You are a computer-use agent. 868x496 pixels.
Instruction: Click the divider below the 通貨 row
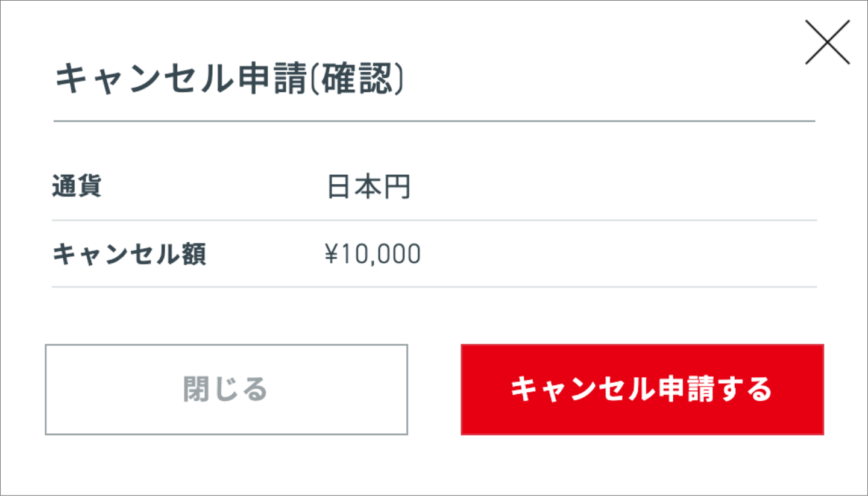pos(434,221)
